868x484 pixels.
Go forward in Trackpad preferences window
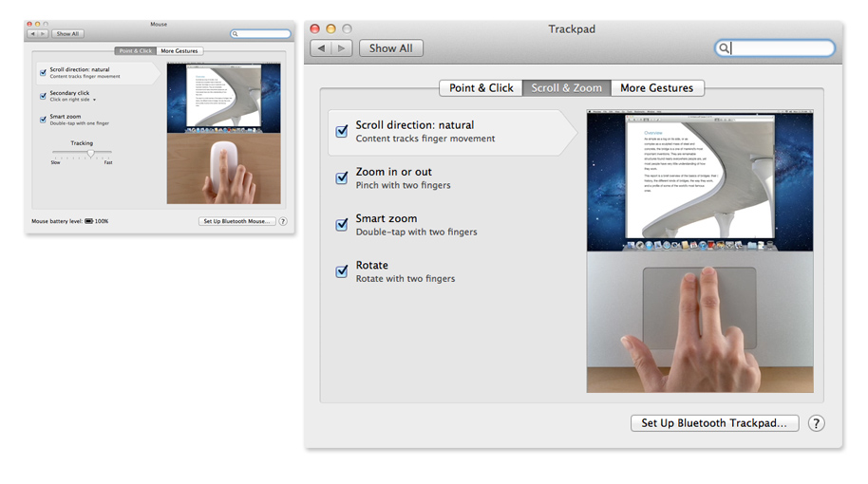pyautogui.click(x=342, y=48)
